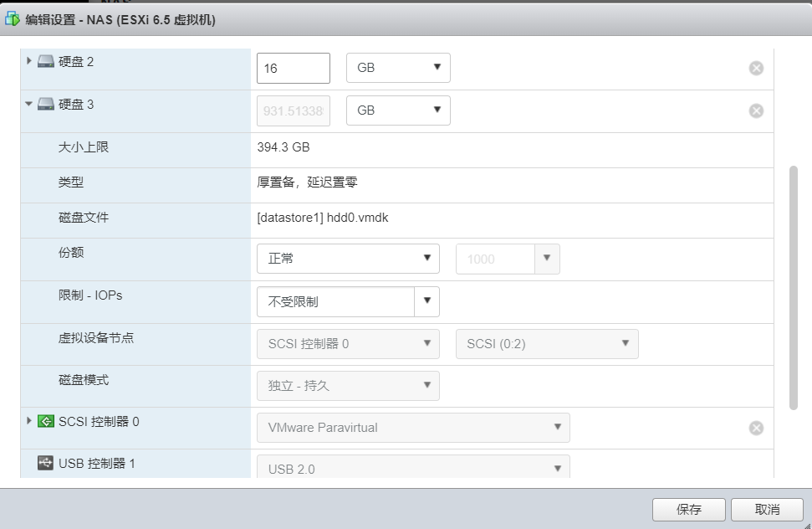Viewport: 812px width, 529px height.
Task: Remove 硬盘 3 using its X icon
Action: tap(756, 110)
